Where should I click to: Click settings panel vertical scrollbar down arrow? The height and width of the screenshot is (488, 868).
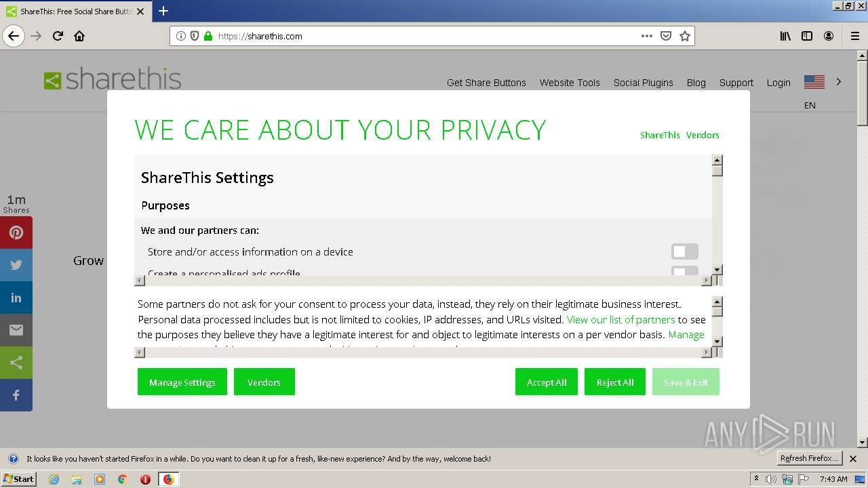pyautogui.click(x=717, y=270)
